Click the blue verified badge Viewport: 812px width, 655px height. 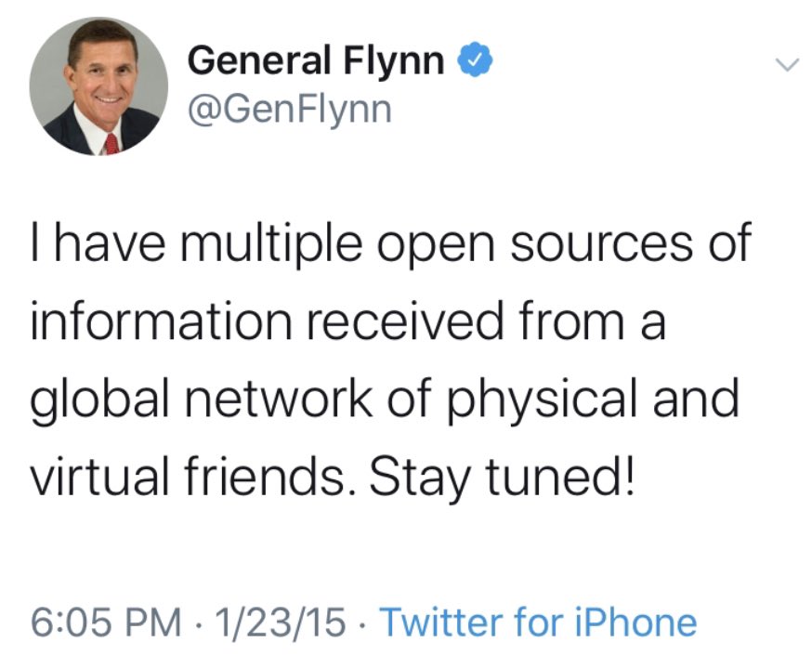coord(472,62)
